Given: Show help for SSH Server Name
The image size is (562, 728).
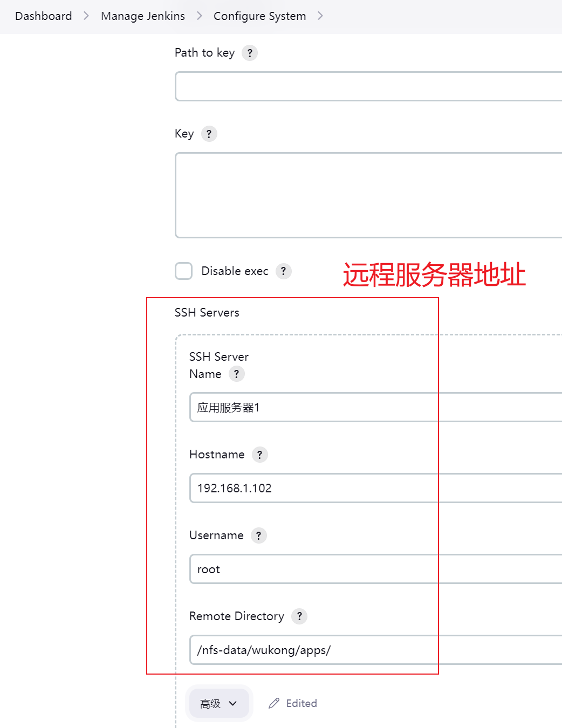Looking at the screenshot, I should (236, 374).
